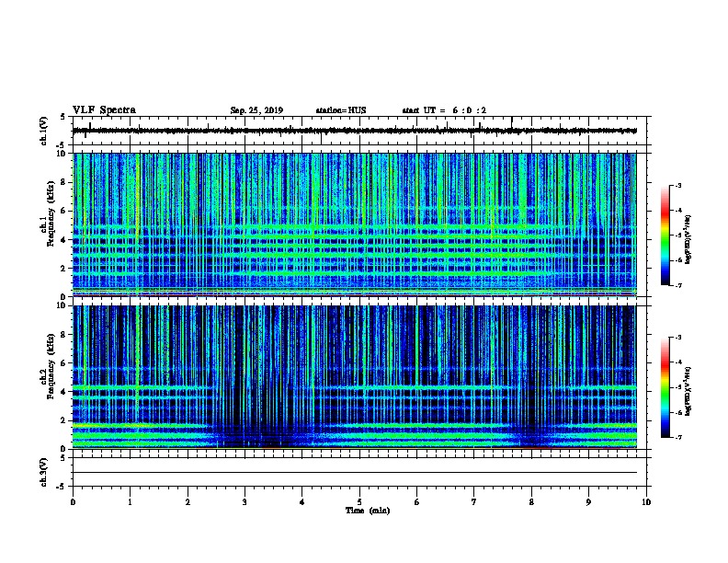Click time axis tick label "3"

245,502
